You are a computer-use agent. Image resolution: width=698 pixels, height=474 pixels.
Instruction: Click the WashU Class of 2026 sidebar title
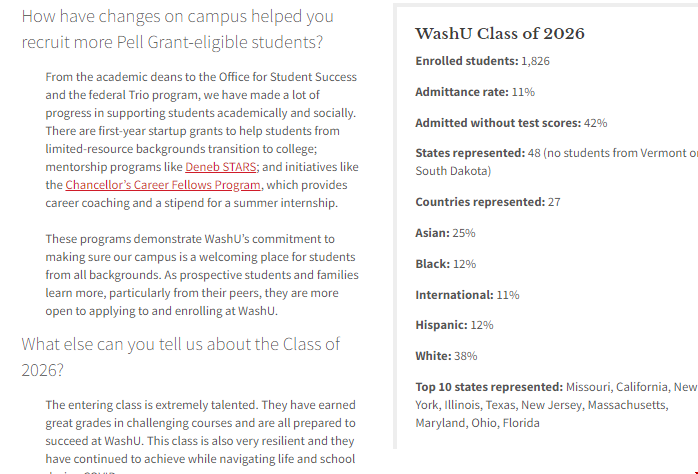tap(499, 34)
